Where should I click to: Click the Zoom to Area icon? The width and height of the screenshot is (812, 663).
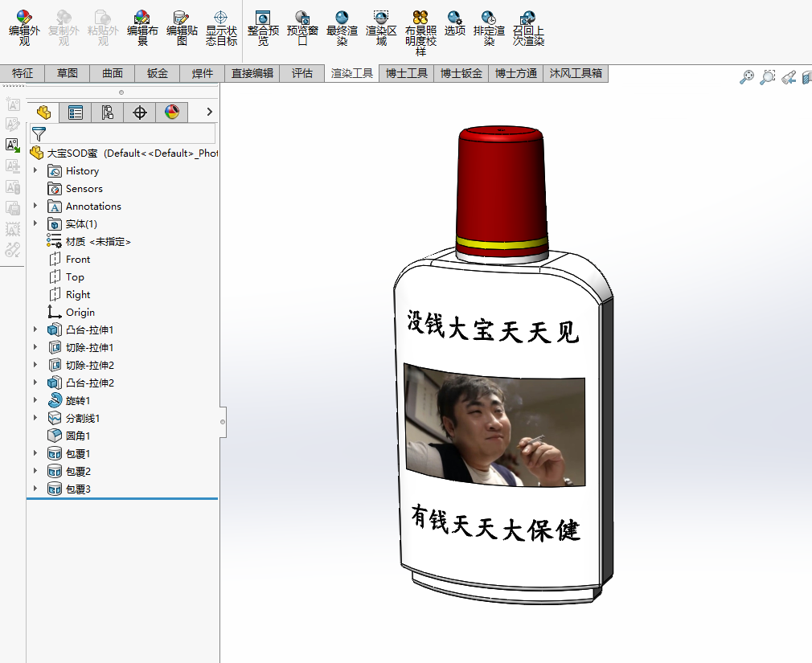(x=768, y=78)
